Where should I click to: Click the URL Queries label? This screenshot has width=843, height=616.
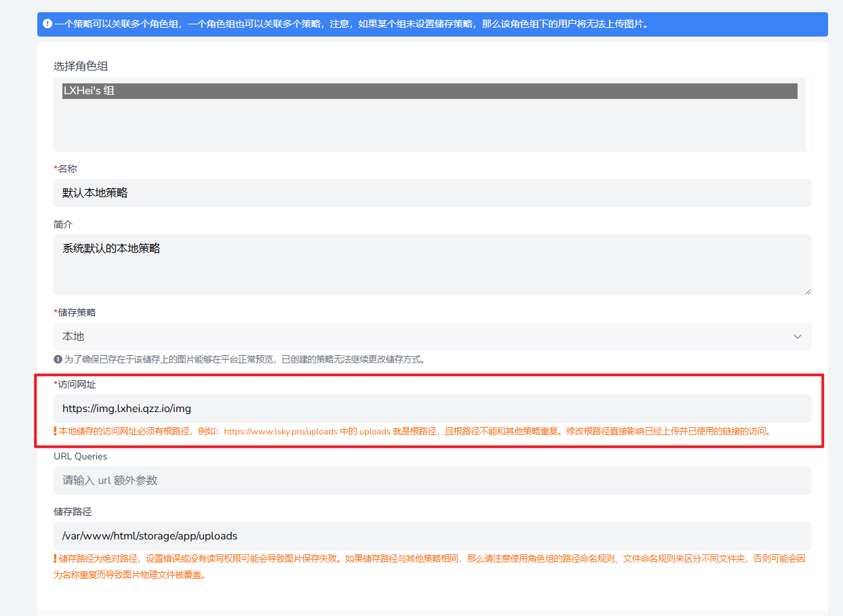(80, 456)
